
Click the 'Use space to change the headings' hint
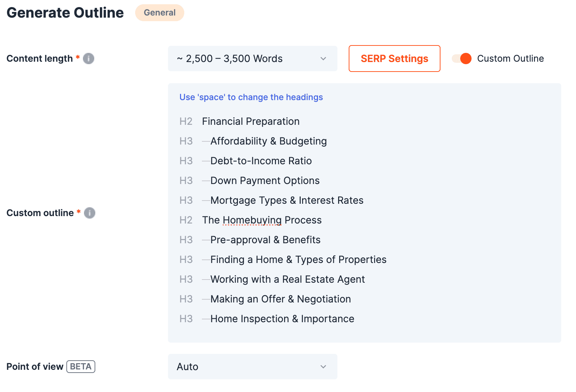coord(251,97)
